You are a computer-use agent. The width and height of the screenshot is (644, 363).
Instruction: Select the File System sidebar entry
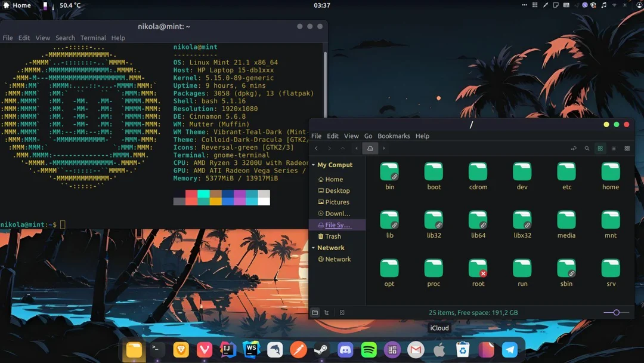pos(336,224)
